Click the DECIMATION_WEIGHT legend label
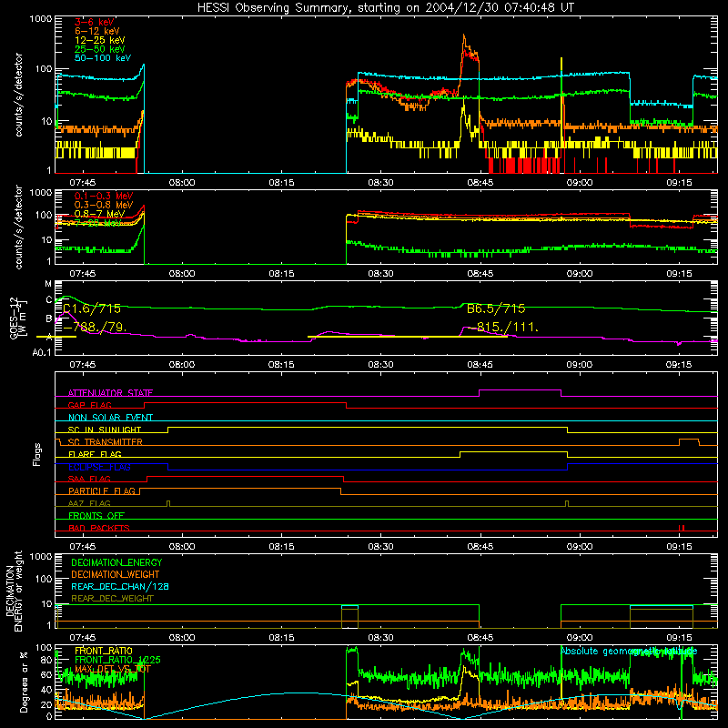Screen dimensions: 728x728 click(x=116, y=574)
